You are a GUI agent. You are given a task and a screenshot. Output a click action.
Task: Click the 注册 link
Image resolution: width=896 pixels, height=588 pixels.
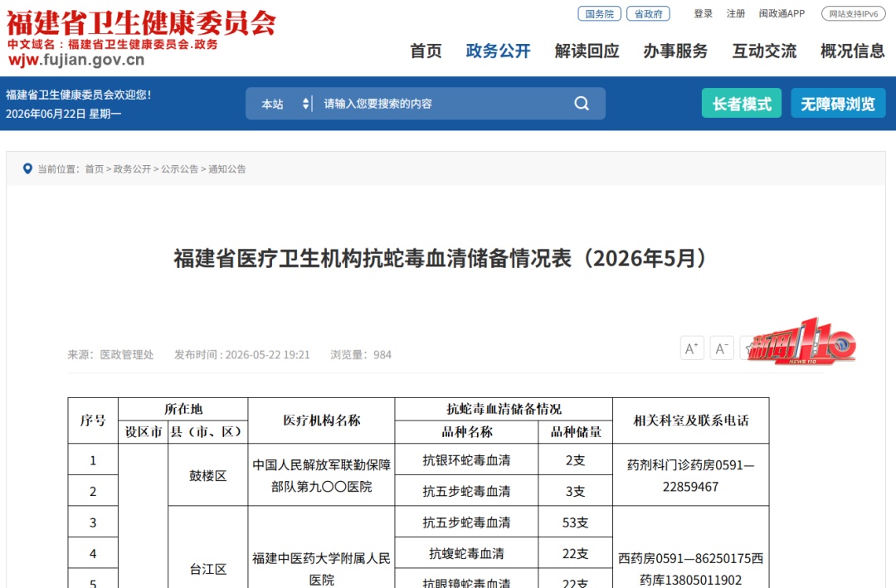735,14
